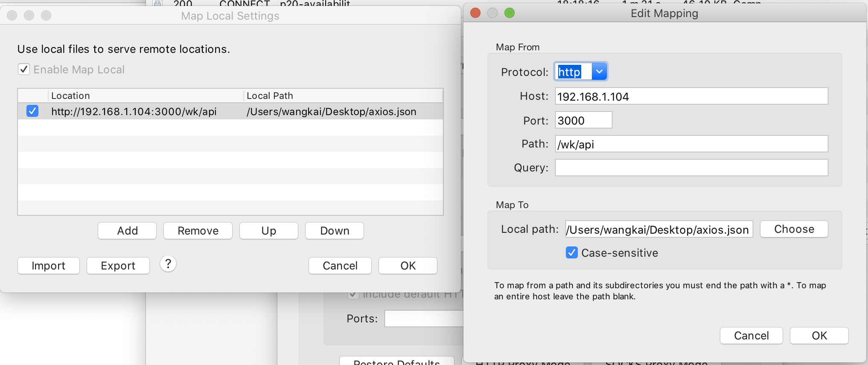Choose a local file path
This screenshot has width=868, height=365.
click(794, 229)
